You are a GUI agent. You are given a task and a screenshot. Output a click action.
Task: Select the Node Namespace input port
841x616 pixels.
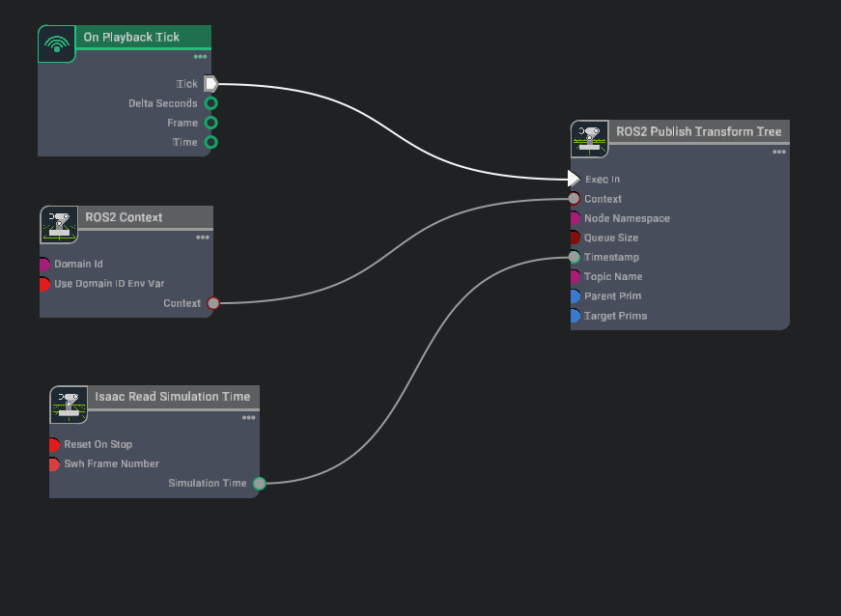coord(575,218)
